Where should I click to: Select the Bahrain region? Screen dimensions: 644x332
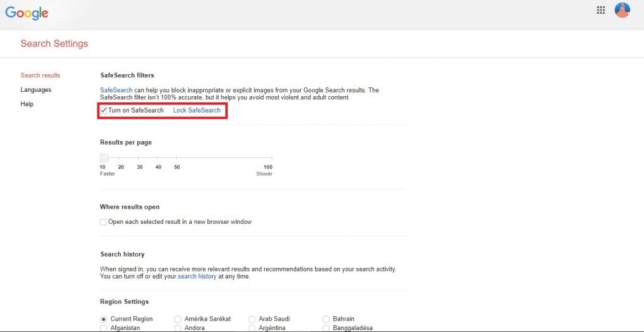(x=326, y=319)
